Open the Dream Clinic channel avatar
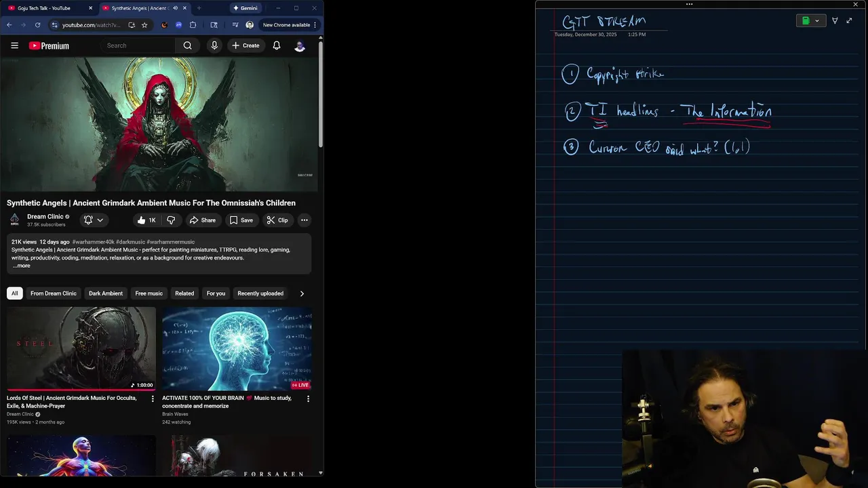This screenshot has height=488, width=868. [14, 220]
